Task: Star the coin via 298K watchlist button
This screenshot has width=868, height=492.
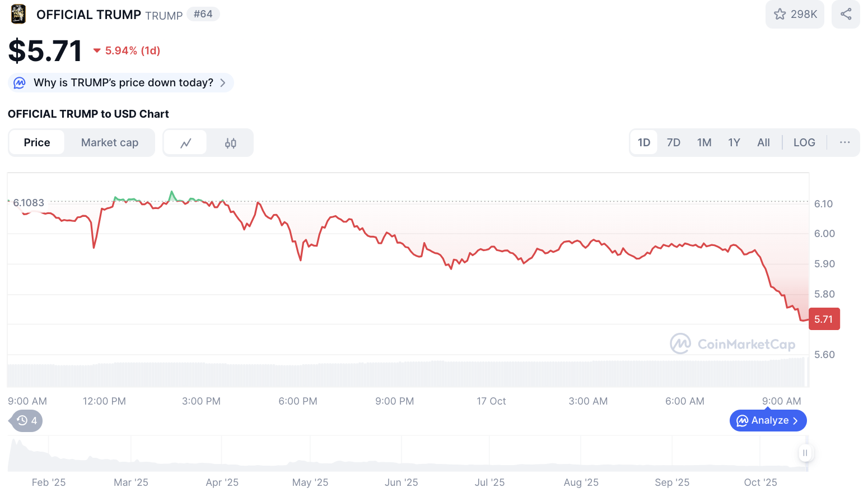Action: [795, 14]
